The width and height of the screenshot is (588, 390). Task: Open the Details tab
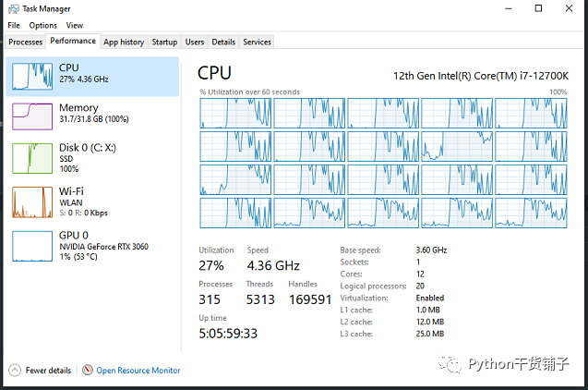[x=223, y=42]
